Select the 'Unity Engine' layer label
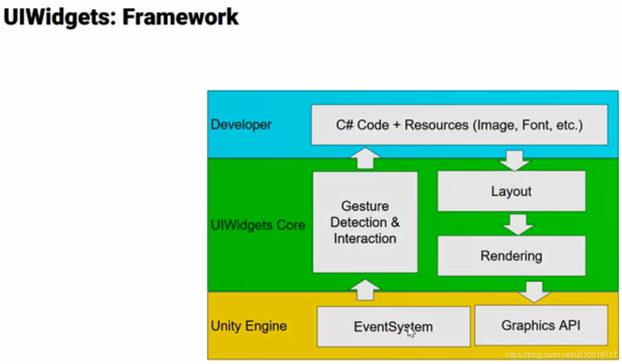Viewport: 622px width, 364px height. (249, 326)
